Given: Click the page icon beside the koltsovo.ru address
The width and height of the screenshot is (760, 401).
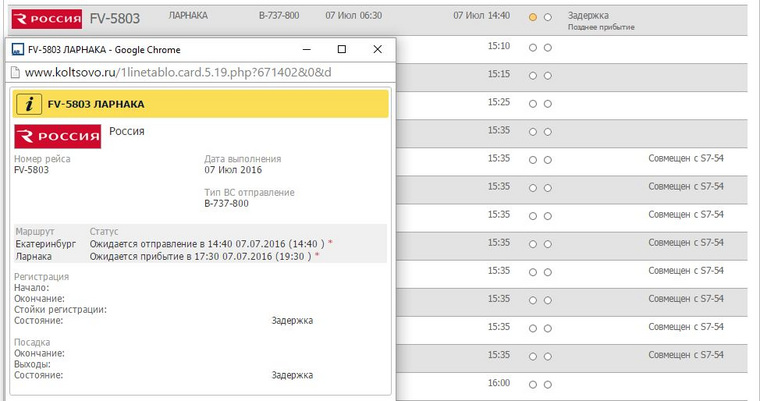Looking at the screenshot, I should pyautogui.click(x=15, y=73).
